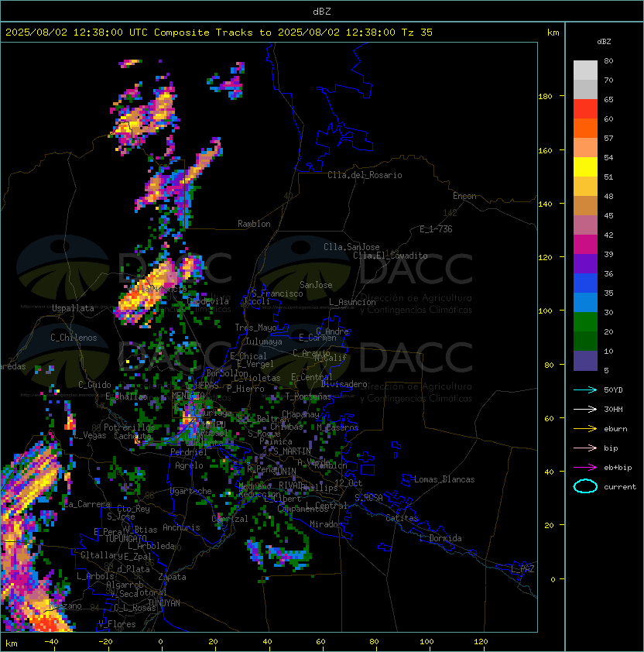Pick the light gray 70-80 dBZ legend swatch
The image size is (644, 652).
[585, 70]
